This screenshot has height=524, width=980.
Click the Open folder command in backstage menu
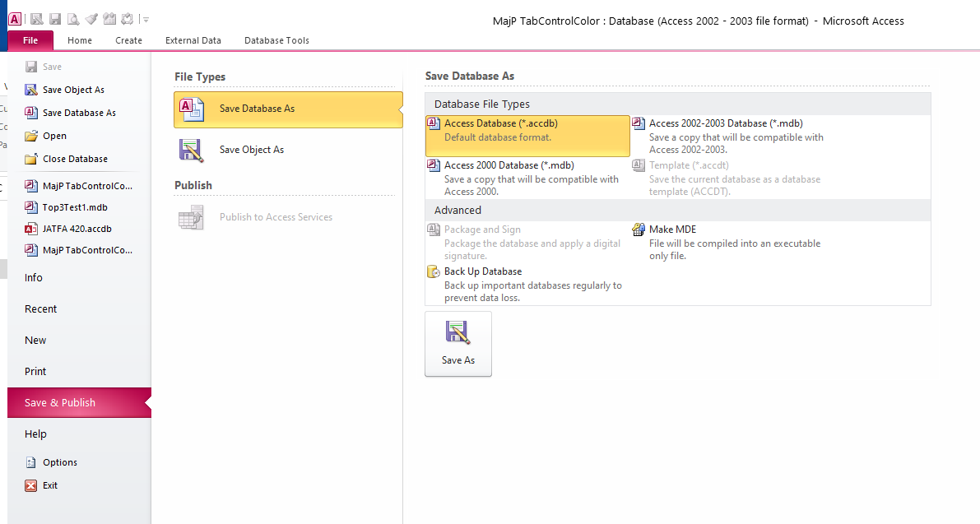(x=54, y=137)
